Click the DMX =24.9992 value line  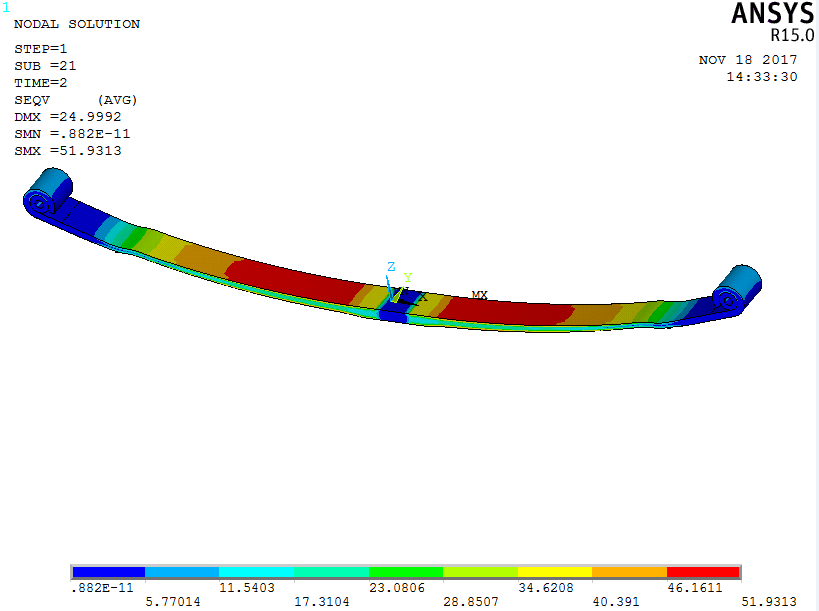[x=68, y=117]
